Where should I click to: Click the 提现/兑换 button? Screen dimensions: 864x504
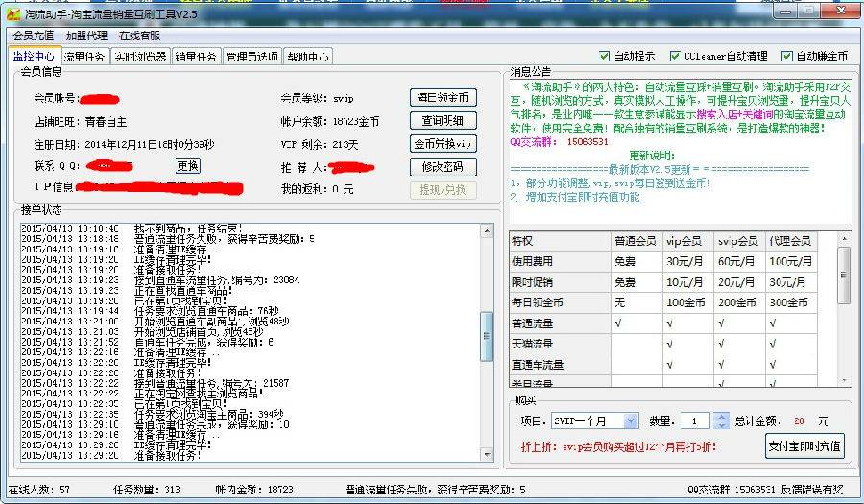click(x=443, y=190)
